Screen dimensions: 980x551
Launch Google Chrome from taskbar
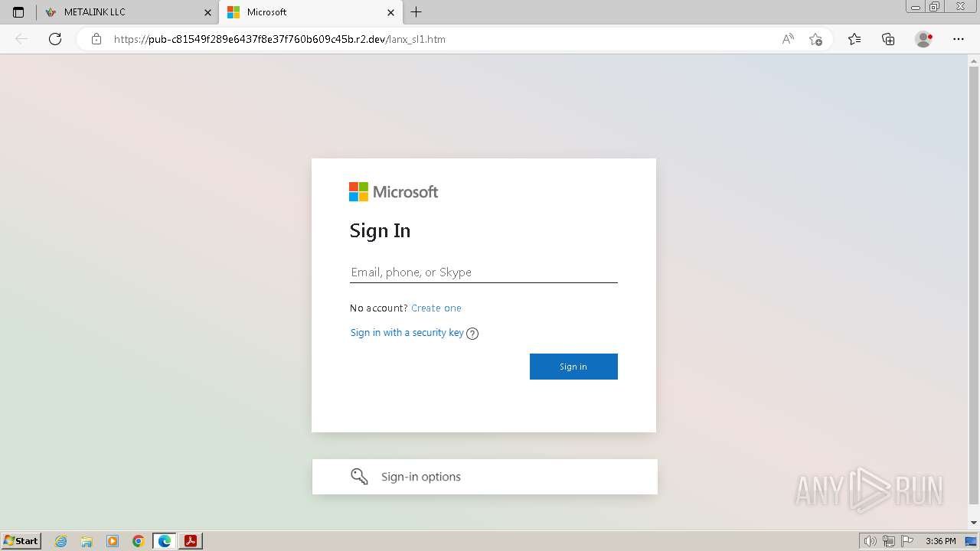[139, 541]
